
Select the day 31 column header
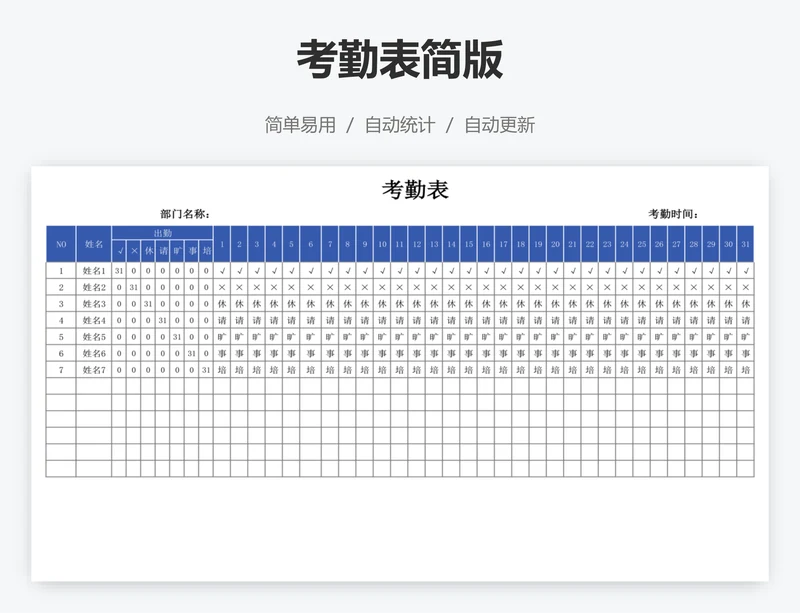click(745, 244)
